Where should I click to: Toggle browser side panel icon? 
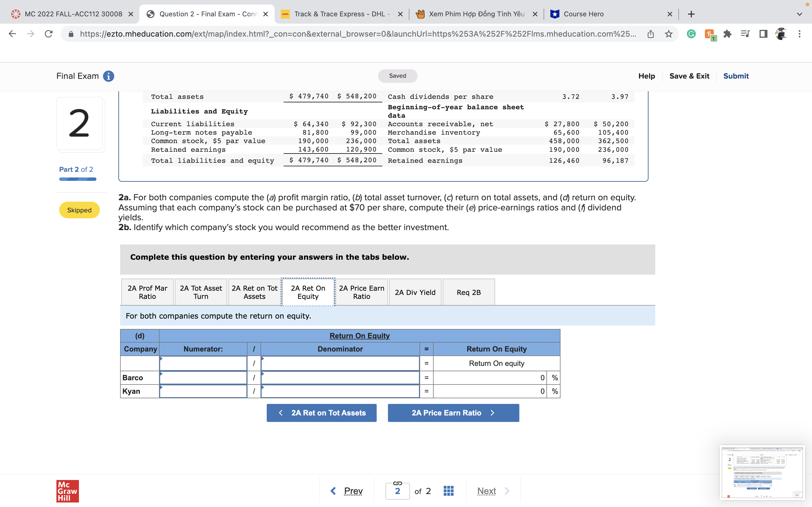(763, 34)
